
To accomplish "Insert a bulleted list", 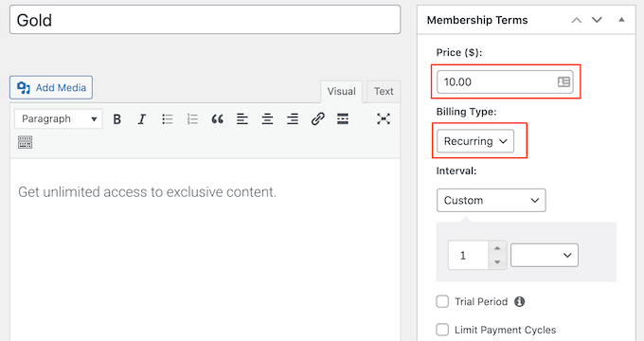I will tap(168, 119).
